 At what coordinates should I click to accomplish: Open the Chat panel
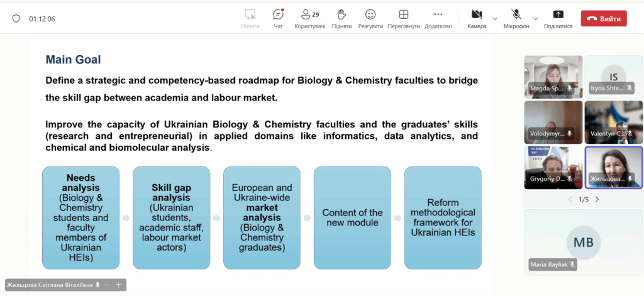click(278, 18)
